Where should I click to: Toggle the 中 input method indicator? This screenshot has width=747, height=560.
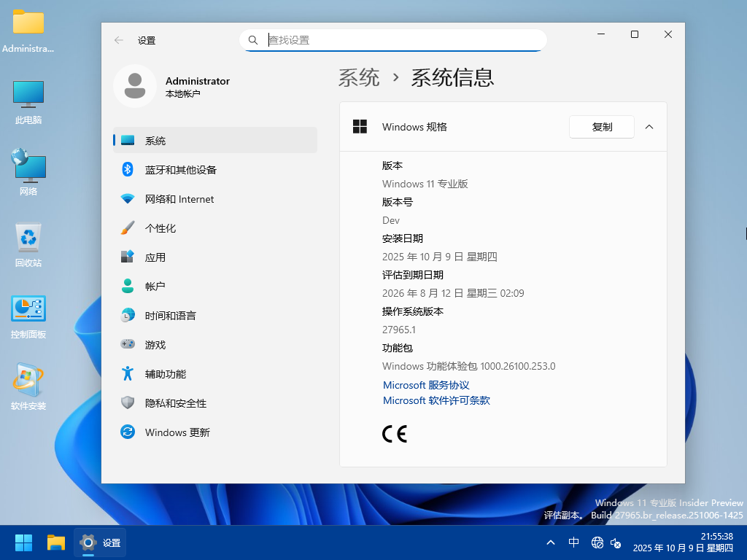574,542
